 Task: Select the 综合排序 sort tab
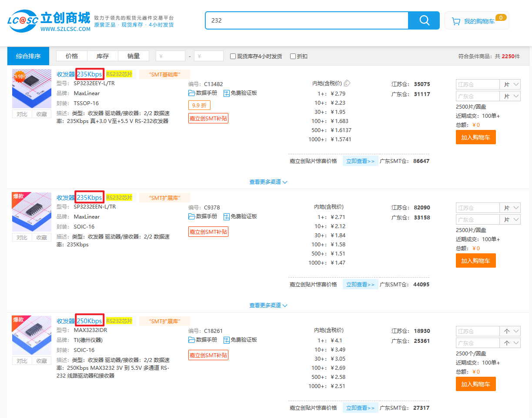(x=28, y=56)
